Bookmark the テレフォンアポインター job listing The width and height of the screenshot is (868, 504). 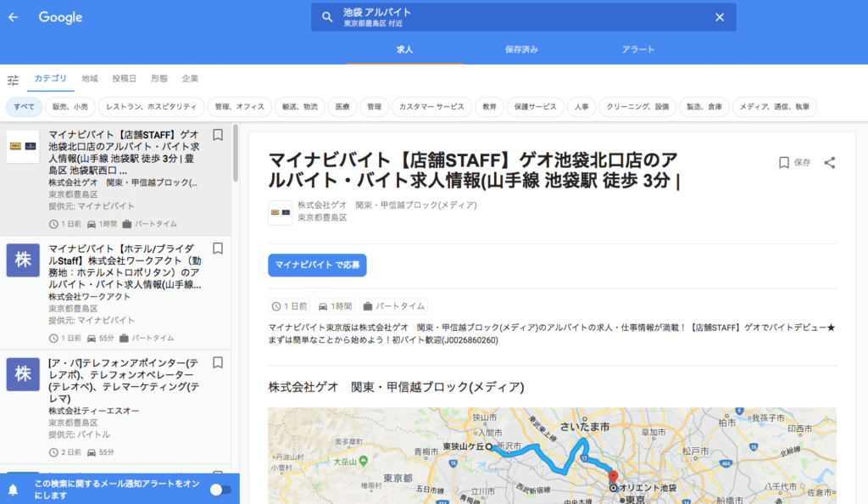point(218,363)
